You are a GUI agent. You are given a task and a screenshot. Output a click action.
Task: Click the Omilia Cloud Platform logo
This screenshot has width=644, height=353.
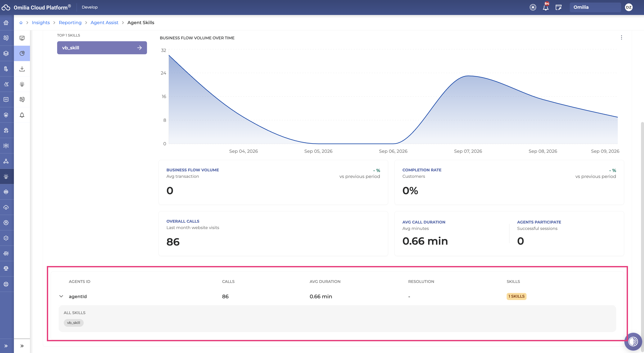pyautogui.click(x=36, y=7)
